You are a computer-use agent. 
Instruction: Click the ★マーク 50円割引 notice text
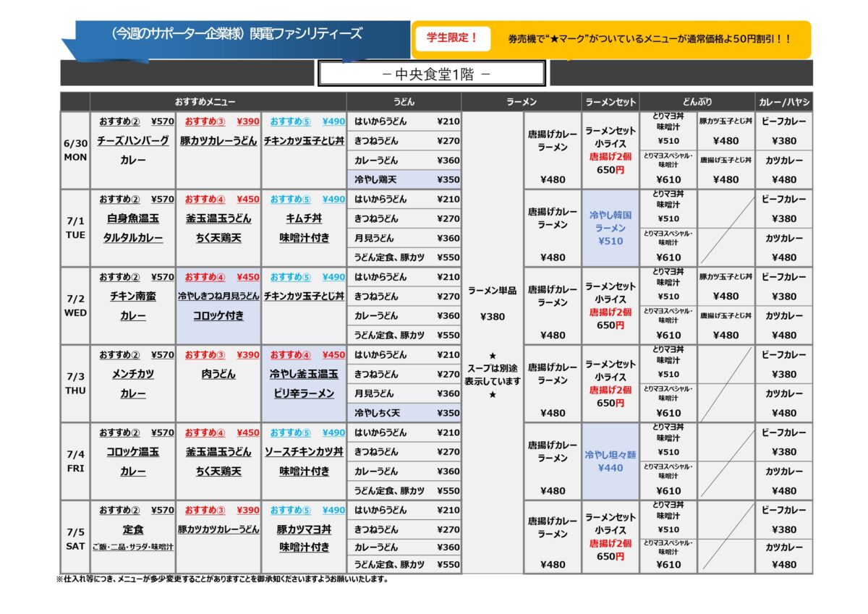pos(649,40)
